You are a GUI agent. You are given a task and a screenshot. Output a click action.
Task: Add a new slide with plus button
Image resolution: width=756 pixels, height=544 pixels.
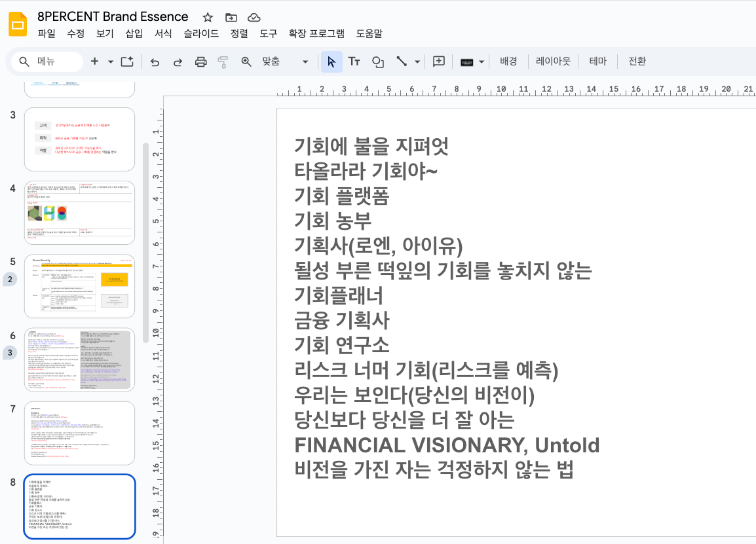[x=94, y=61]
